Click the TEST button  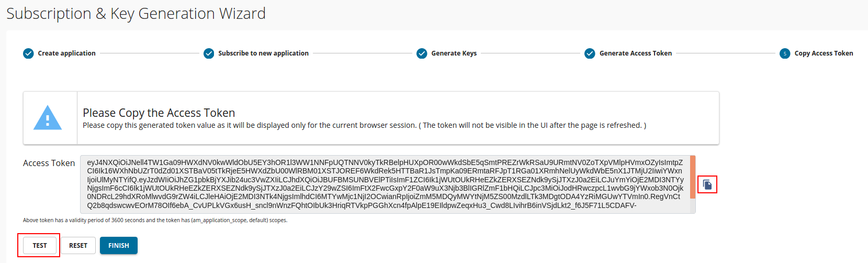(x=40, y=246)
